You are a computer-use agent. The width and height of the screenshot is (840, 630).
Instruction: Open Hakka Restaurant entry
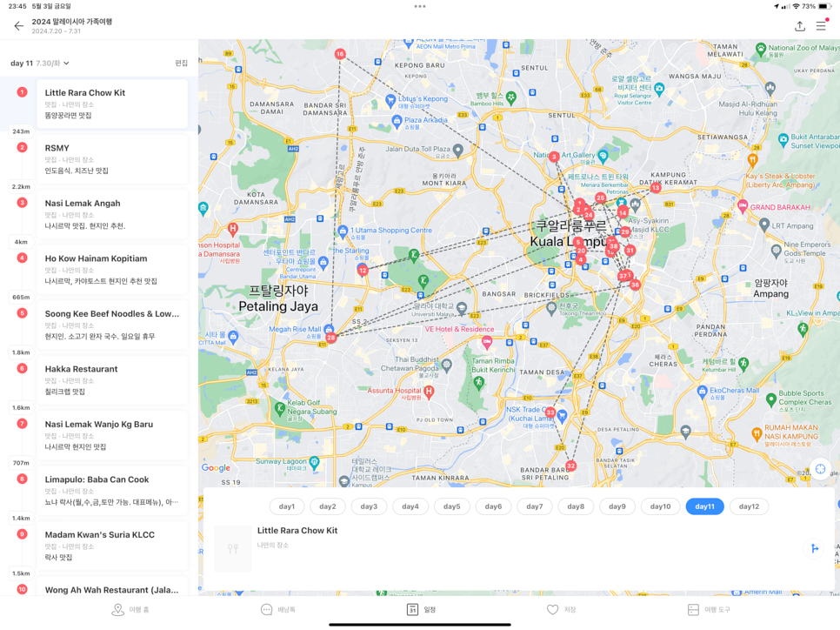[112, 379]
